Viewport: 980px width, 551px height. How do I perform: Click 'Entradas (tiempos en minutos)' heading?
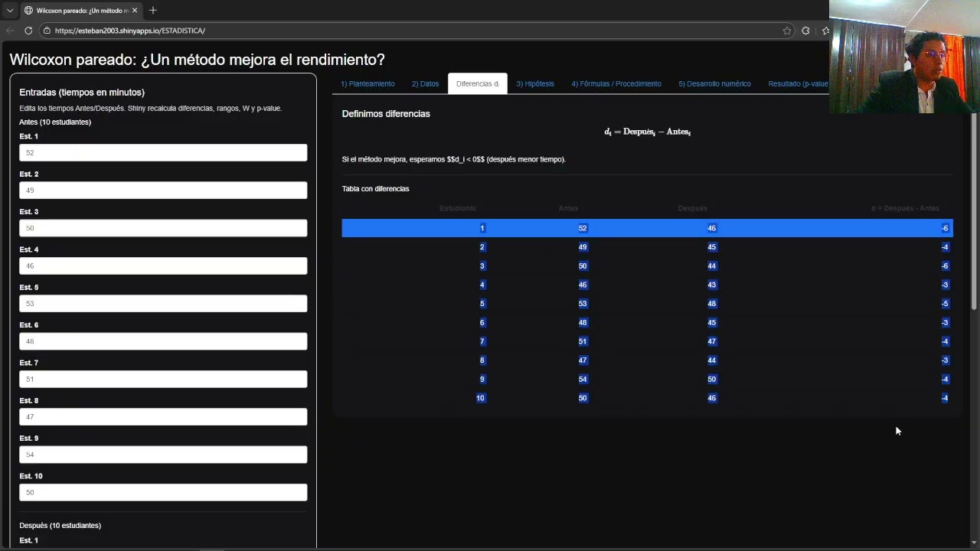pos(82,93)
